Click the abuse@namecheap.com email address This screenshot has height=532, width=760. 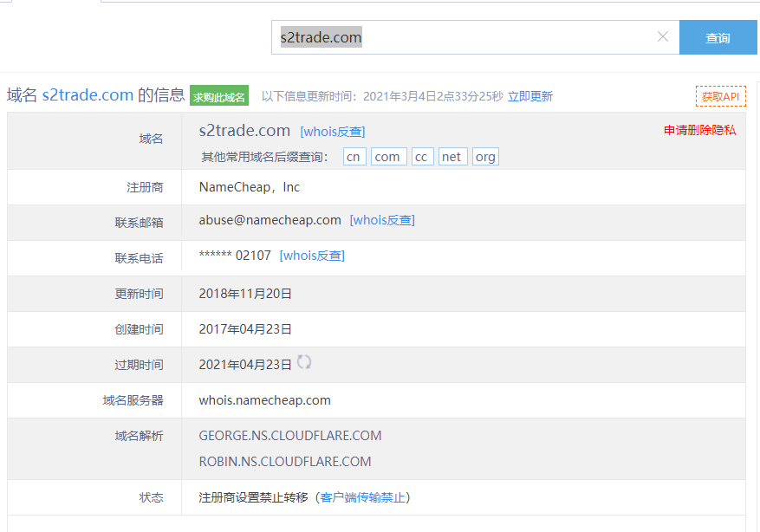(x=270, y=220)
